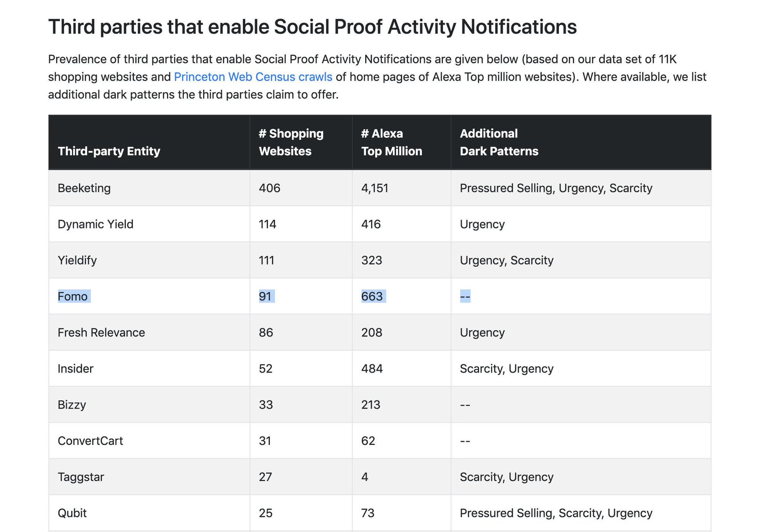761x532 pixels.
Task: Click the highlighted 663 value
Action: click(x=372, y=296)
